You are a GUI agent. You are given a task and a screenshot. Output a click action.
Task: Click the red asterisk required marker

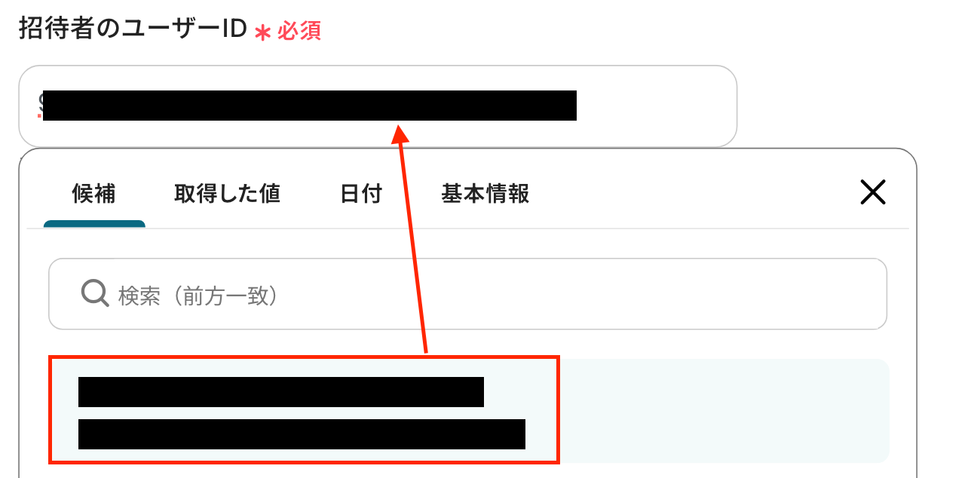(262, 33)
